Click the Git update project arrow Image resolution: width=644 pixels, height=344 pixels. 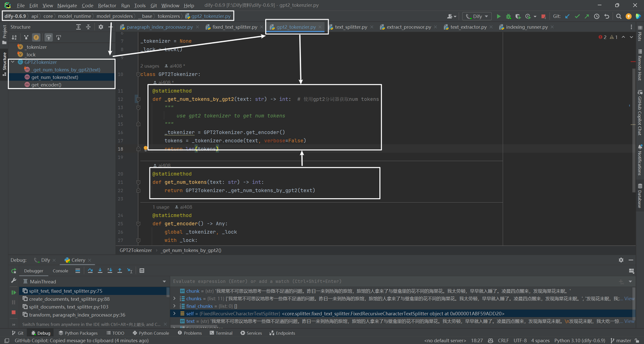point(568,16)
